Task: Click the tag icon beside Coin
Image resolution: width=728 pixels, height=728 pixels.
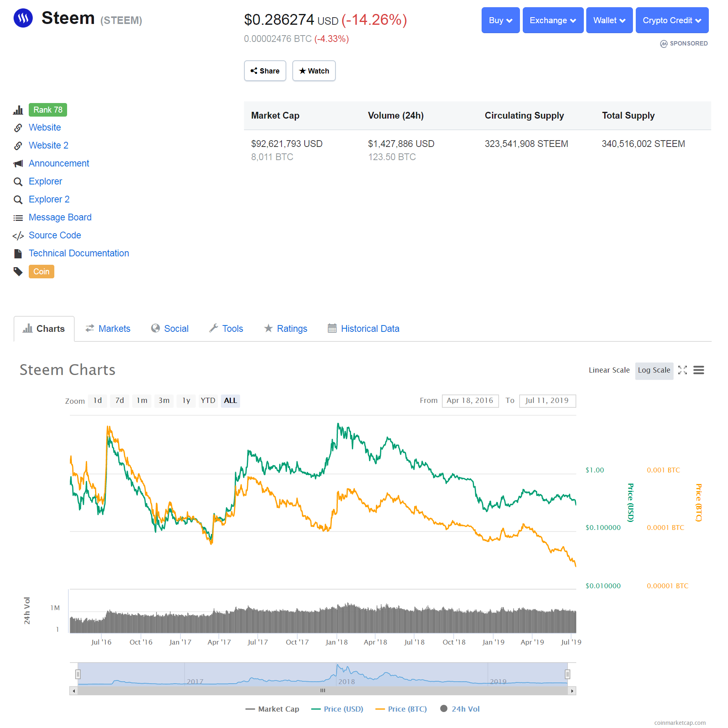Action: (18, 272)
